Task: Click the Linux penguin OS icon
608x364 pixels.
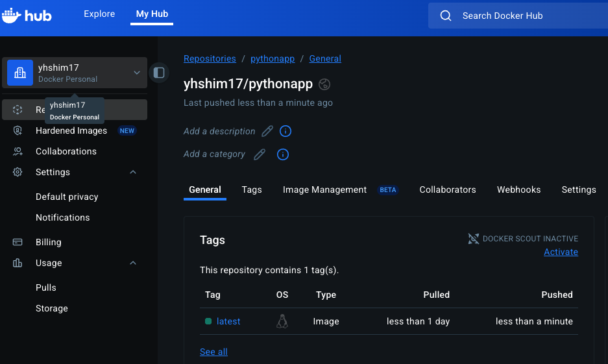Action: click(282, 321)
